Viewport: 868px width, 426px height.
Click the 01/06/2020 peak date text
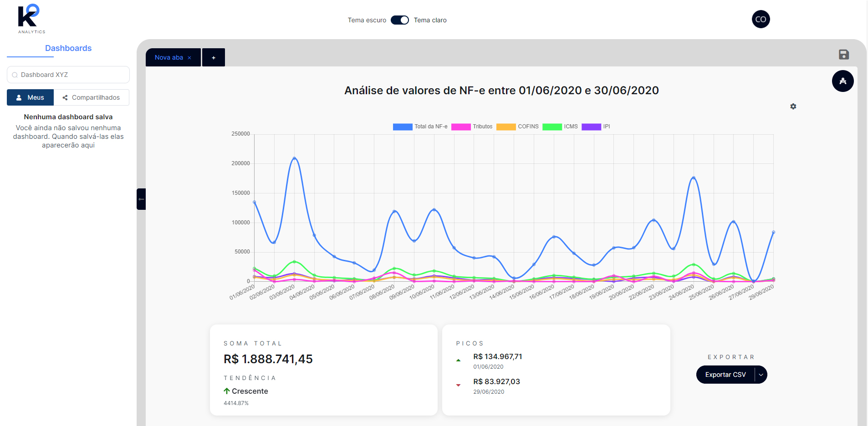pyautogui.click(x=488, y=367)
